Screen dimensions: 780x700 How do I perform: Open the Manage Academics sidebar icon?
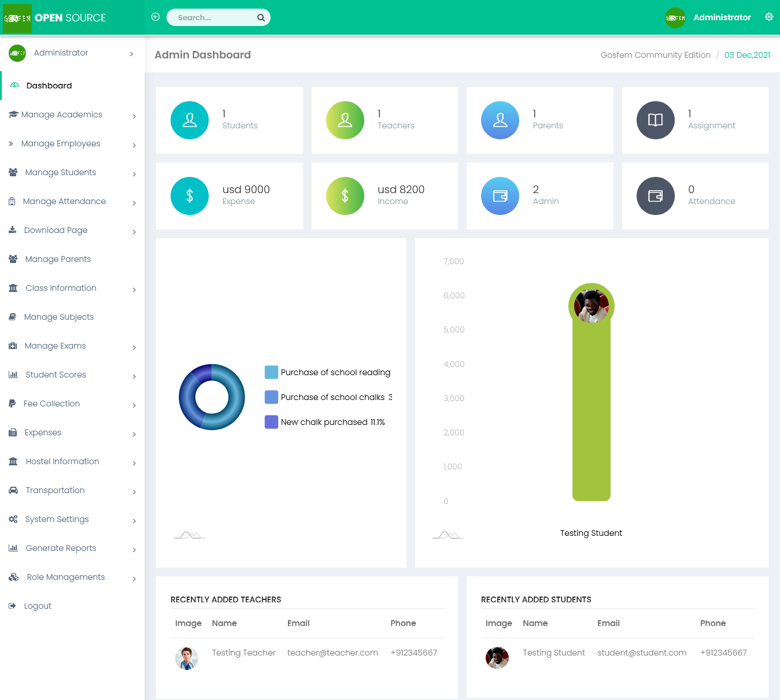click(13, 114)
